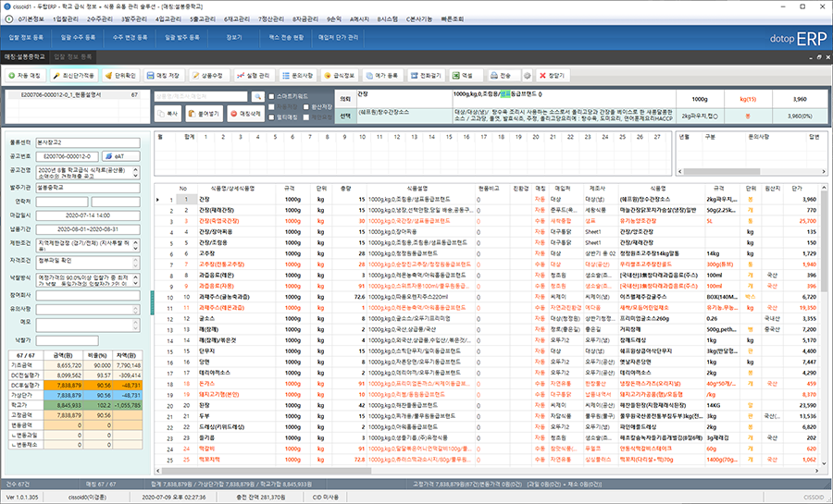Viewport: 833px width, 504px height.
Task: Click the 매칭 저장 save icon
Action: tap(165, 74)
